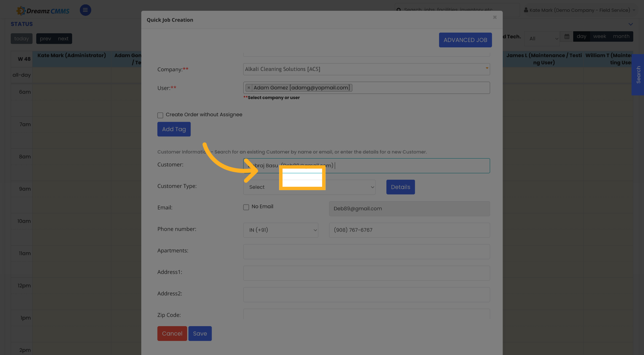The width and height of the screenshot is (644, 355).
Task: Enable Create Order without Assignee
Action: coord(160,115)
